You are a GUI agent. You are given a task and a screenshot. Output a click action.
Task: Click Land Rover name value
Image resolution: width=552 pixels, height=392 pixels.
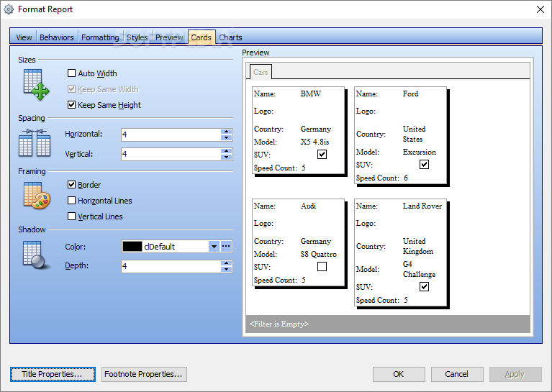422,206
